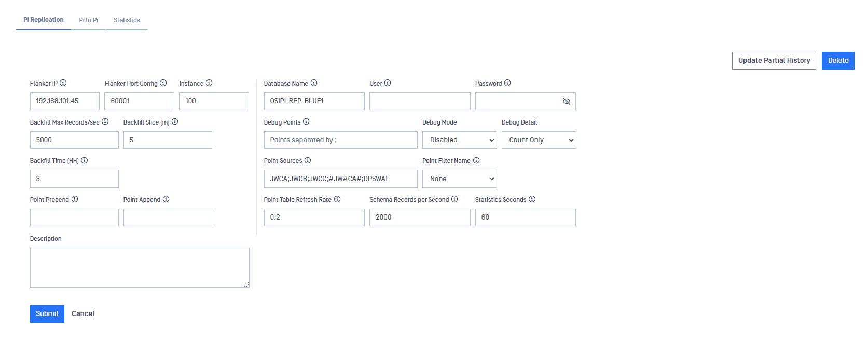Click the Point Filter Name info icon
This screenshot has height=341, width=868.
(476, 160)
